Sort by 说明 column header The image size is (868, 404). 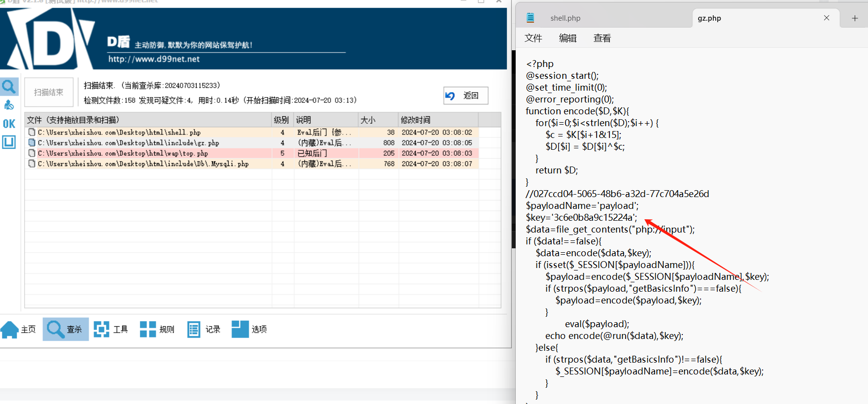click(x=326, y=120)
